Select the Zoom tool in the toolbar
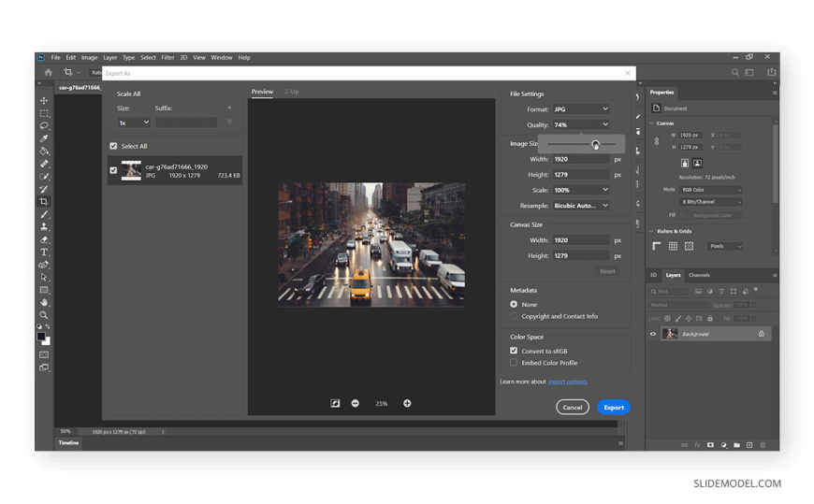The image size is (814, 504). 44,315
